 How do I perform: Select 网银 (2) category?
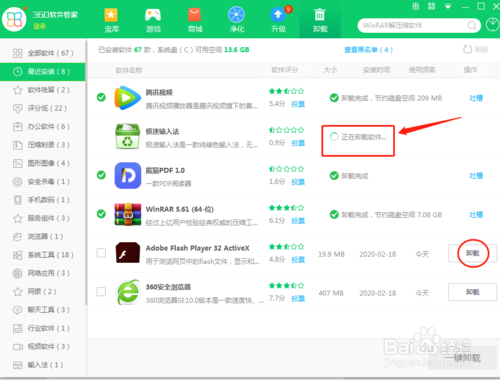point(43,291)
